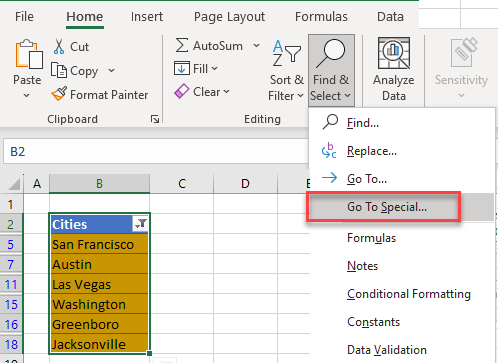
Task: Select row 15 header
Action: [11, 304]
